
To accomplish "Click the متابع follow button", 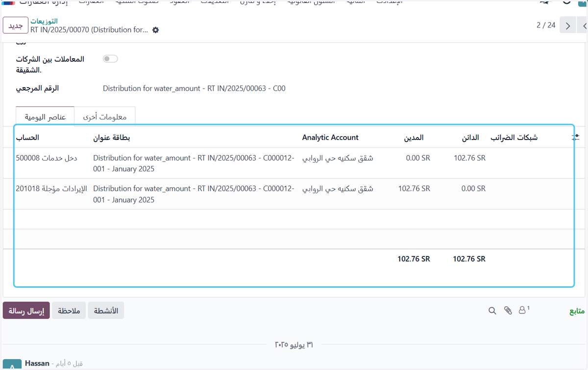I will click(x=576, y=311).
